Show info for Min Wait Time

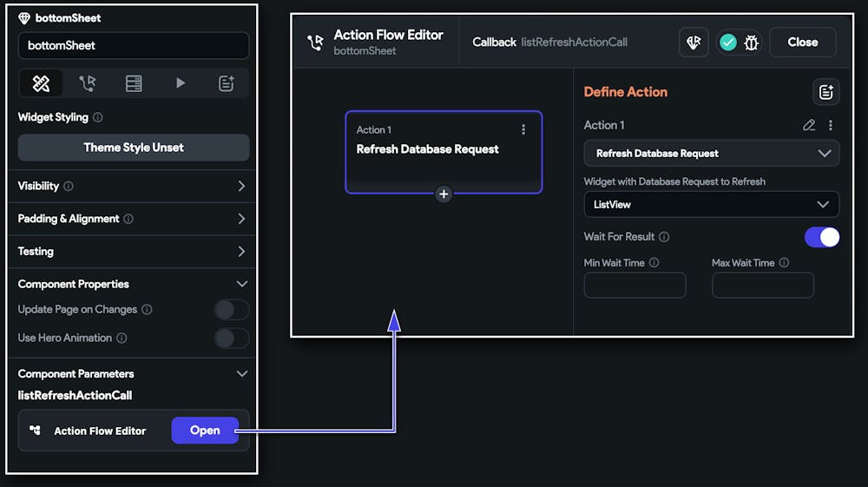click(654, 262)
